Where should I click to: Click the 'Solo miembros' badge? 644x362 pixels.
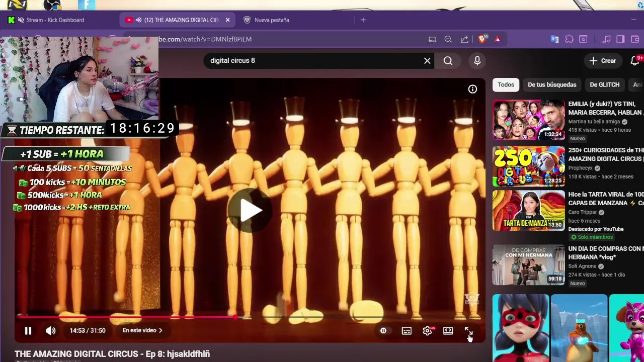point(592,237)
